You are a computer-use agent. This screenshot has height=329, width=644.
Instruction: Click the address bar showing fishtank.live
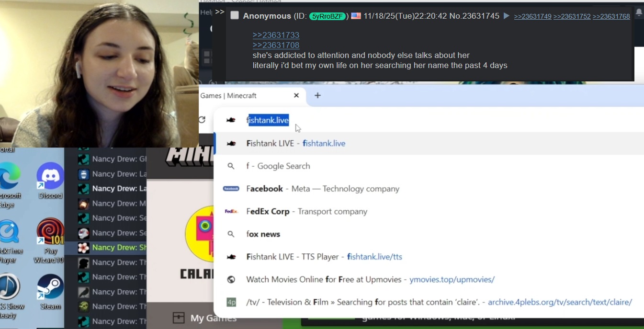pos(429,120)
